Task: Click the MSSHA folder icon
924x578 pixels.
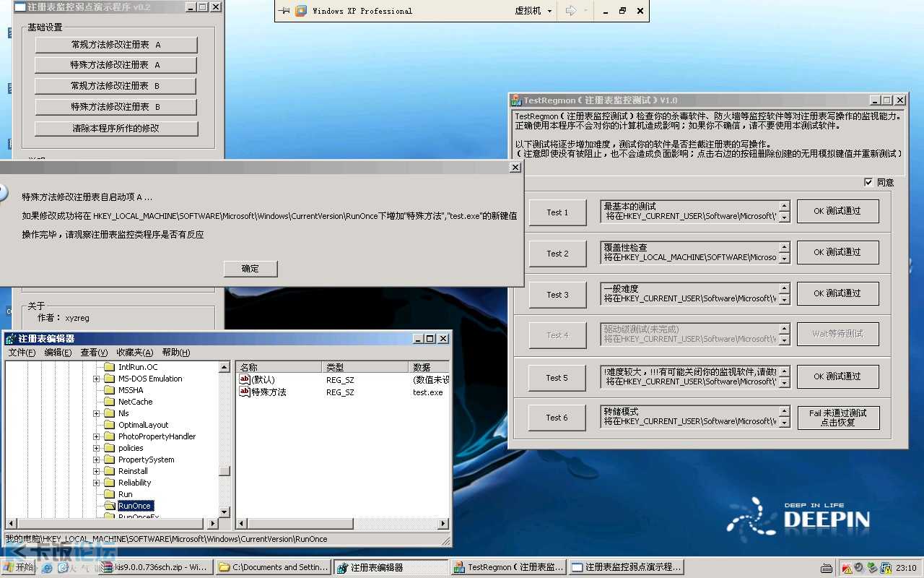Action: pos(110,390)
